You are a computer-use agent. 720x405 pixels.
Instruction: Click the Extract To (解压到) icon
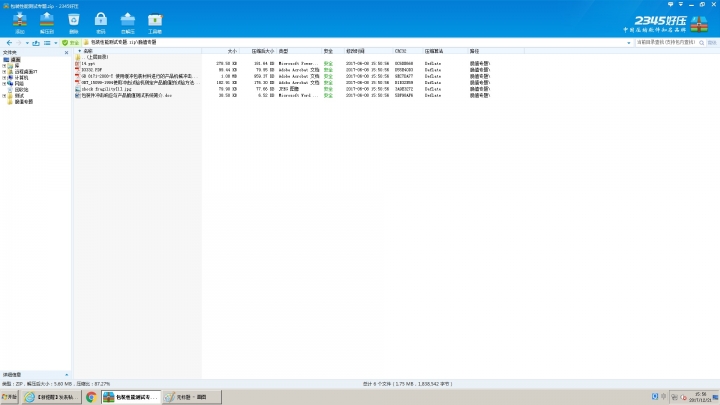tap(47, 21)
